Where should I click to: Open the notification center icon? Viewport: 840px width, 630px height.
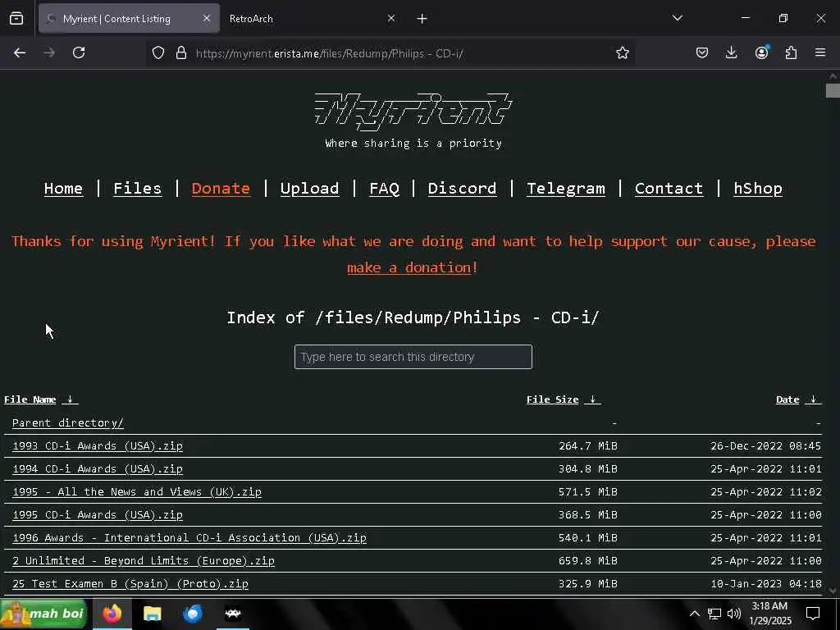(x=813, y=614)
